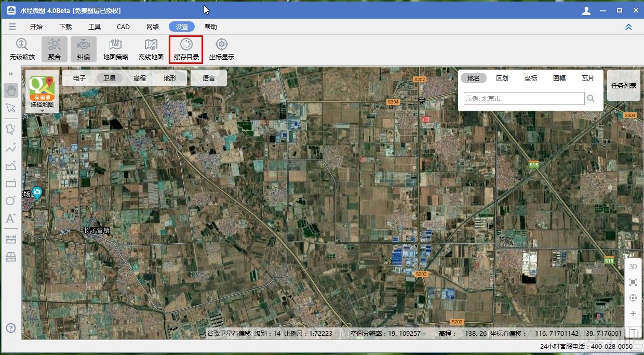Expand the left toolbar double arrow
Viewport: 644px width, 355px height.
point(11,74)
